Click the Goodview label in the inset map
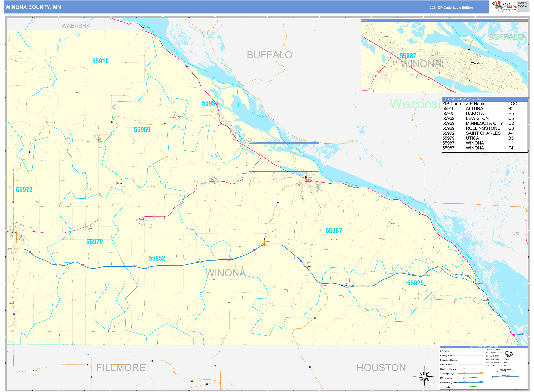This screenshot has height=392, width=534. [386, 37]
